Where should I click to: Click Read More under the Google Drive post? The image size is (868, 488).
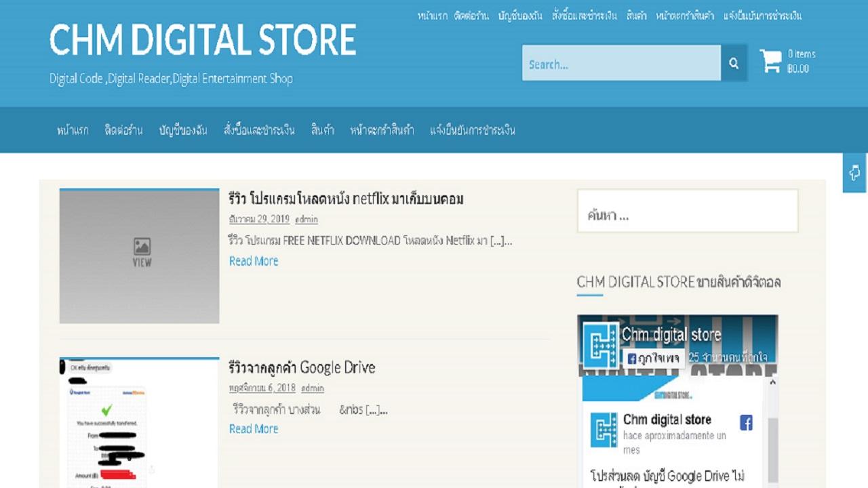[x=254, y=428]
